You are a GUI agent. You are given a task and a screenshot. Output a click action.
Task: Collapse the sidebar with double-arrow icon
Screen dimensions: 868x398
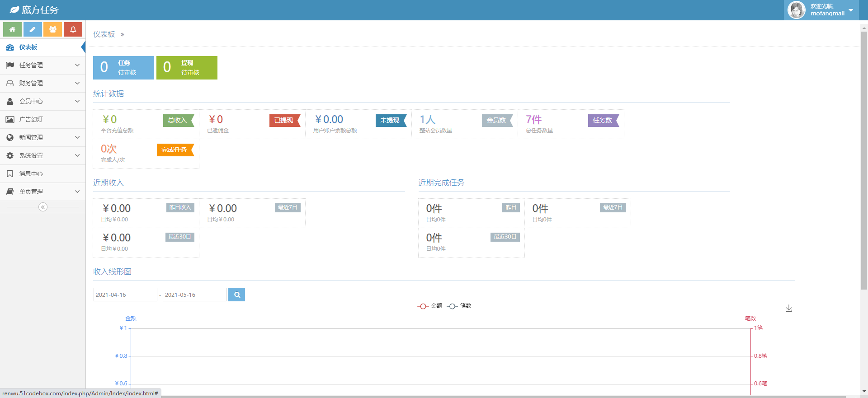tap(43, 207)
